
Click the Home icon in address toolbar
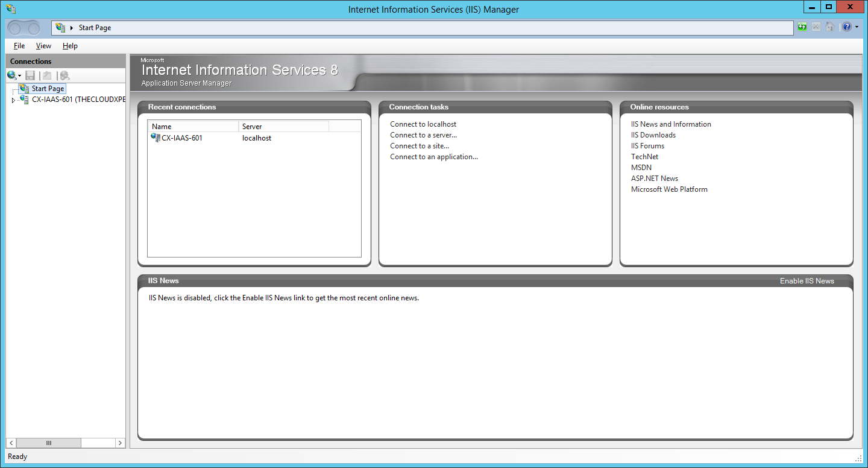(830, 27)
